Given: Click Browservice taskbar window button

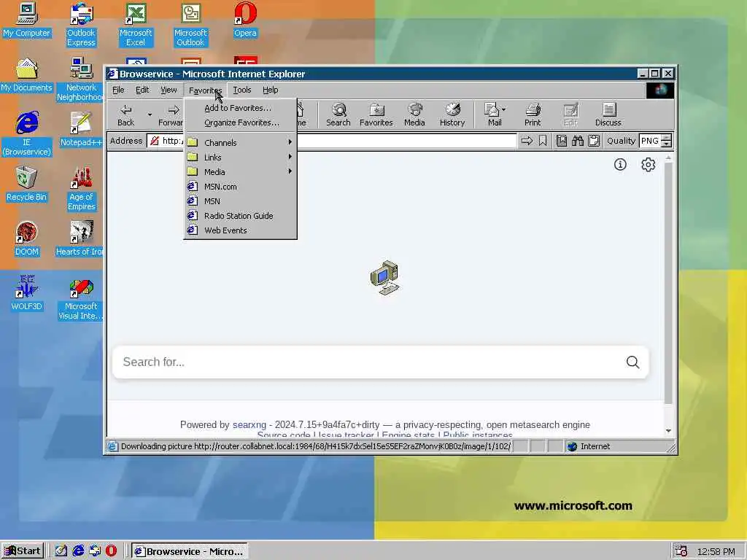Looking at the screenshot, I should (189, 551).
